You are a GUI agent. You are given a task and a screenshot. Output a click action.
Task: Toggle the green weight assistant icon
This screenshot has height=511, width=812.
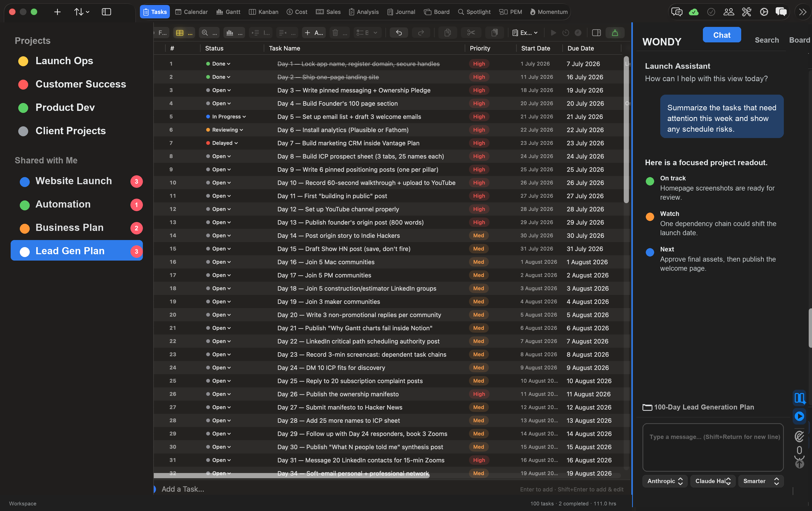coord(615,33)
